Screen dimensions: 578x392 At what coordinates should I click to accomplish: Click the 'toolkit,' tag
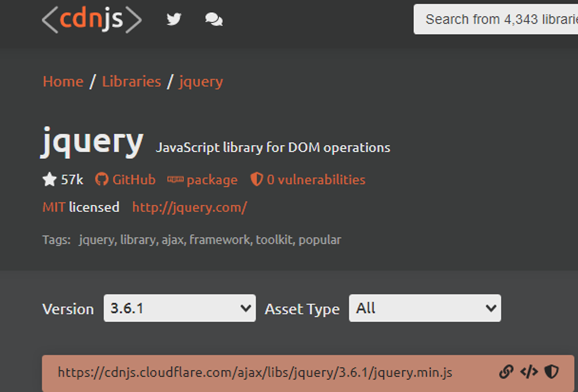pos(275,240)
